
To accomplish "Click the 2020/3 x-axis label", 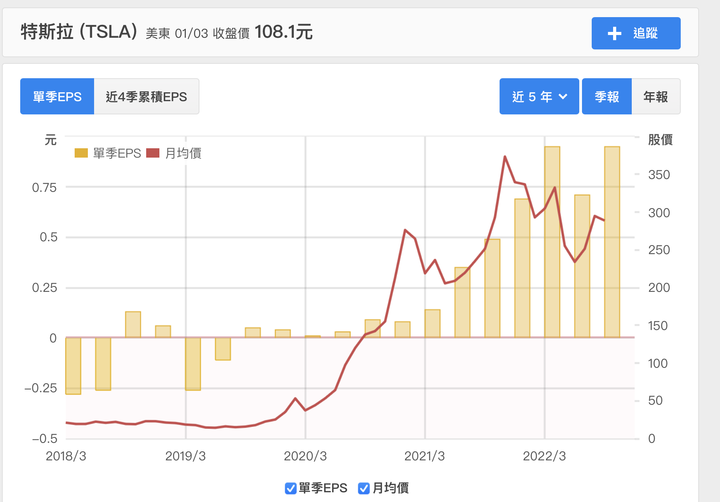I will tap(305, 456).
